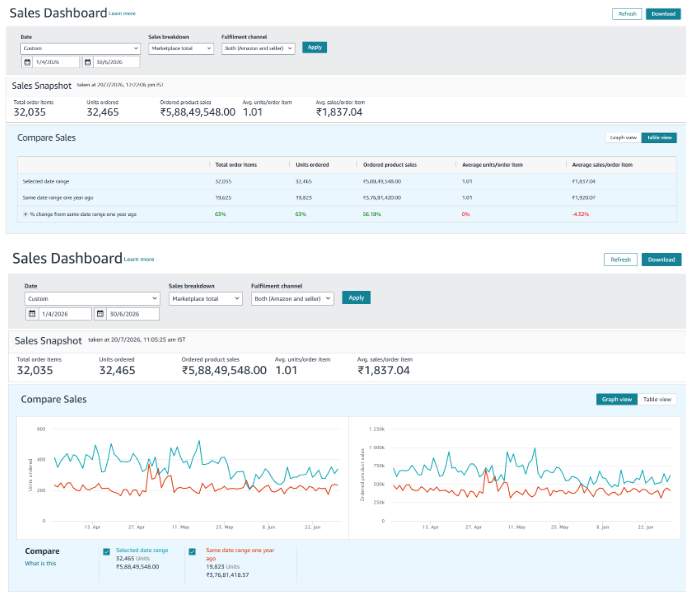Open Learn more link beside lower Sales Dashboard
Viewport: 692px width, 597px height.
[x=139, y=259]
